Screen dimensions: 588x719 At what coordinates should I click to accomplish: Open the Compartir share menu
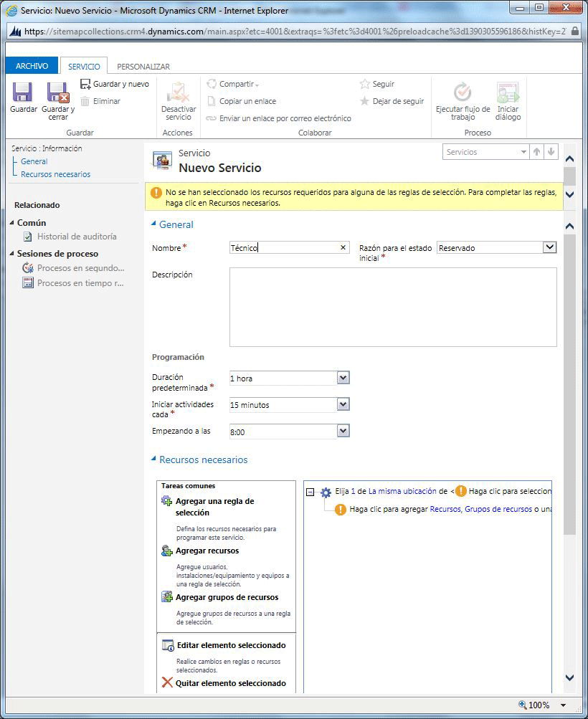click(233, 84)
